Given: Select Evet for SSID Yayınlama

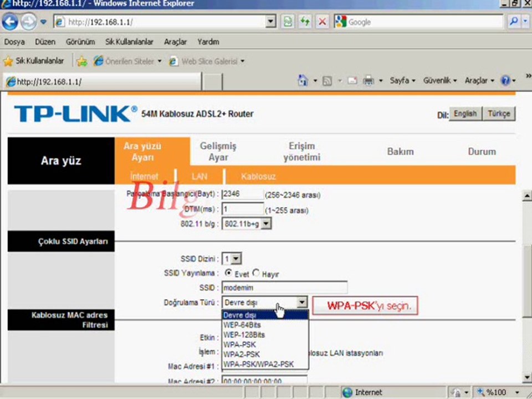Looking at the screenshot, I should point(228,273).
